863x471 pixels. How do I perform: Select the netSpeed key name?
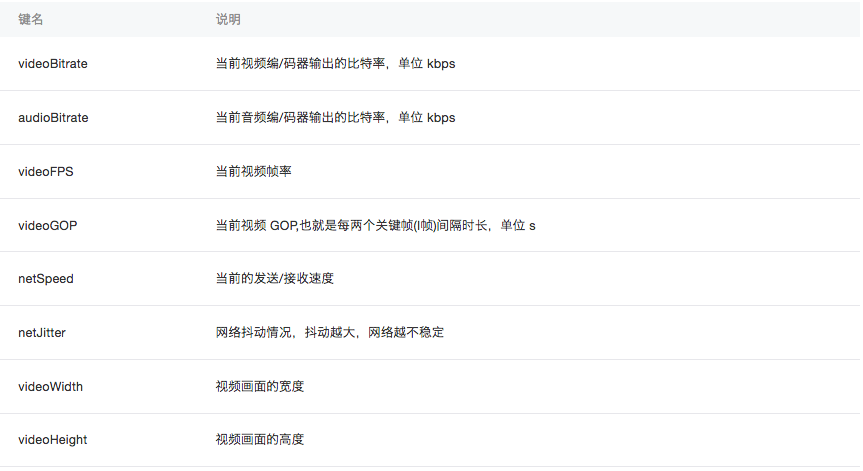pyautogui.click(x=46, y=279)
